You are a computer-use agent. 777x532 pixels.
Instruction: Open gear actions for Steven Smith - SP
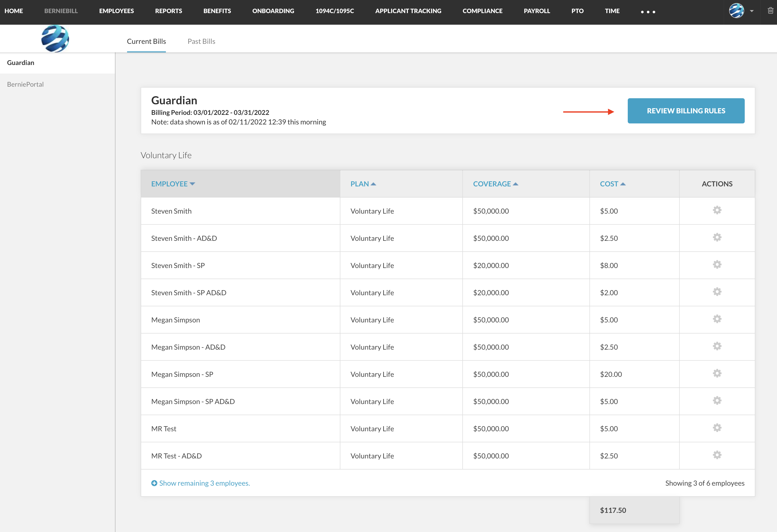click(717, 264)
